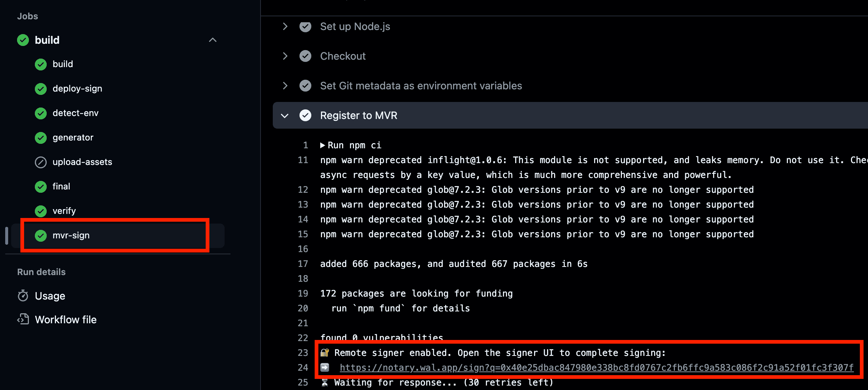868x390 pixels.
Task: Click log line number 23
Action: (x=303, y=353)
